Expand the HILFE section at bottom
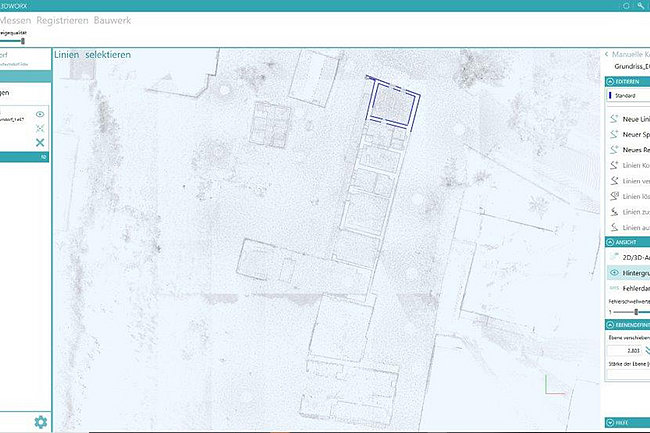The height and width of the screenshot is (433, 650). tap(609, 423)
